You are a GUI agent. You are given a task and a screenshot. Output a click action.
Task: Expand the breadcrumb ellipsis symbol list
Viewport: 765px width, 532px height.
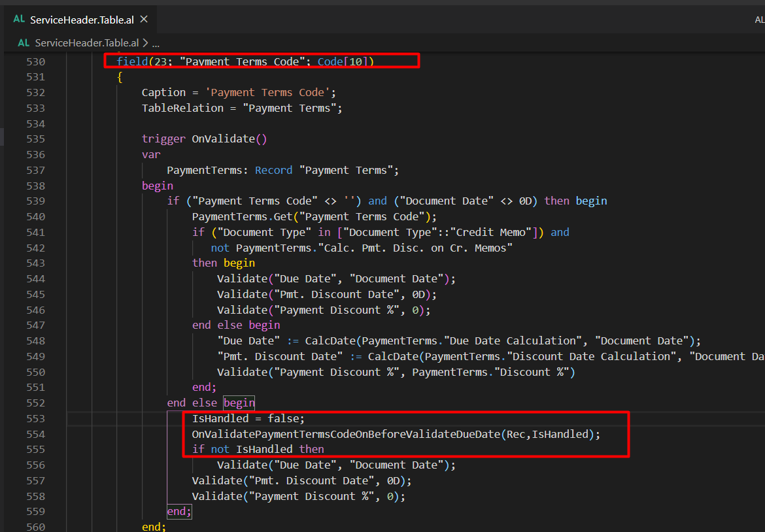156,43
